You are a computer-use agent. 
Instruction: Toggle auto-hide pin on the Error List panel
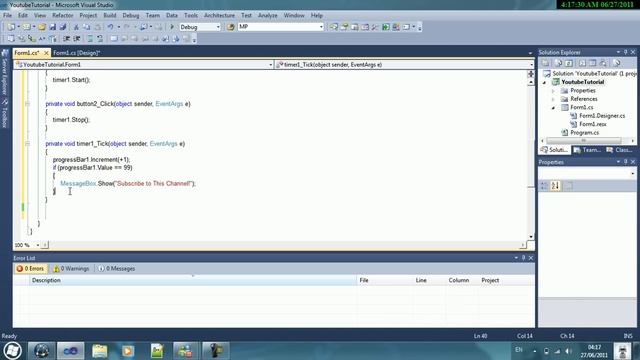point(523,258)
